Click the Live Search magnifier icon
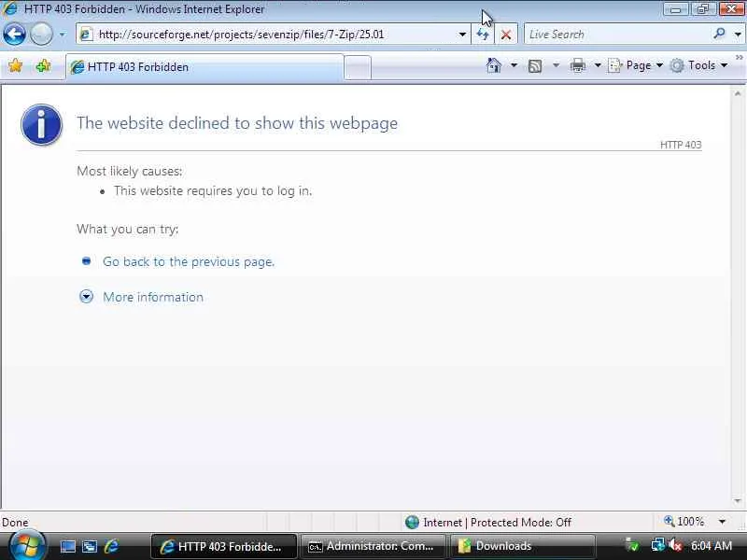Viewport: 747px width, 560px height. click(x=719, y=34)
